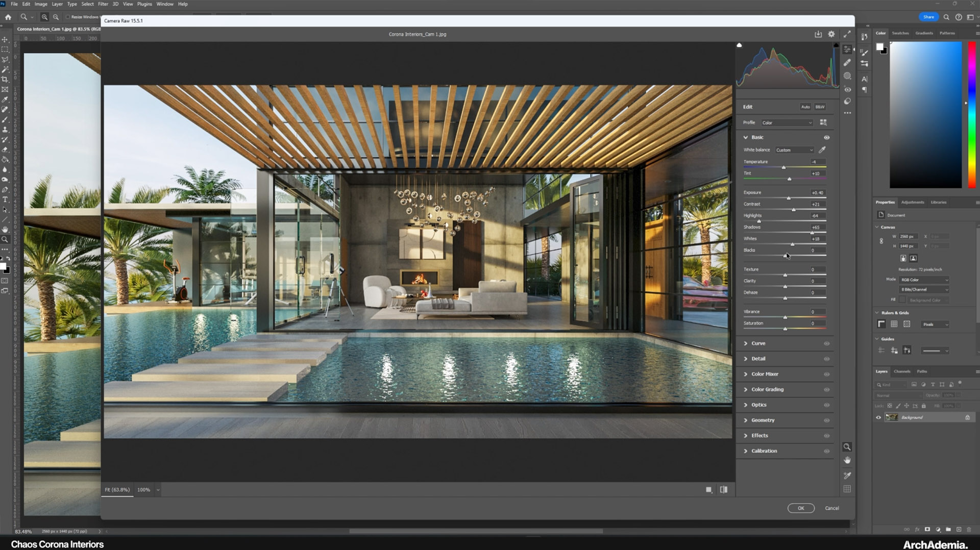Open the Filter menu
Viewport: 980px width, 550px height.
click(x=103, y=4)
